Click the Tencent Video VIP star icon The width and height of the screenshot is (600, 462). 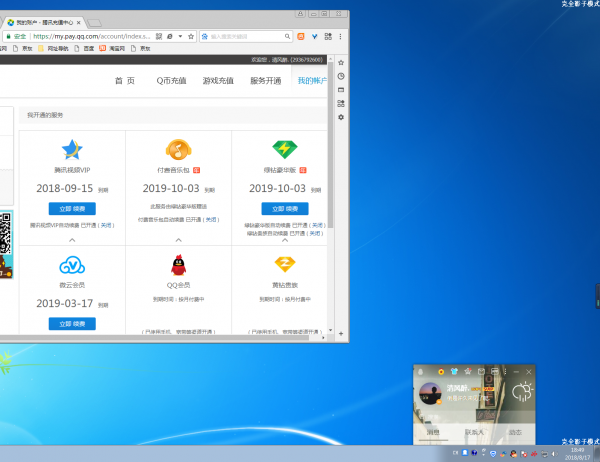click(x=72, y=149)
